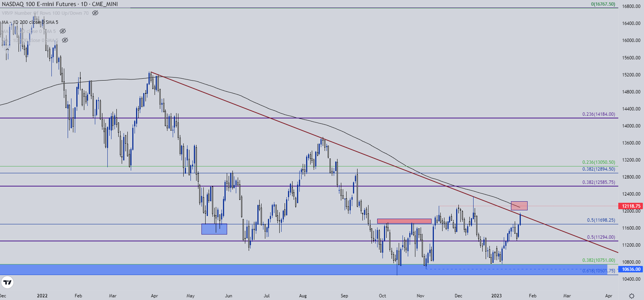Select the 0(16767.50) Fibonacci label
Image resolution: width=644 pixels, height=300 pixels.
pos(603,4)
